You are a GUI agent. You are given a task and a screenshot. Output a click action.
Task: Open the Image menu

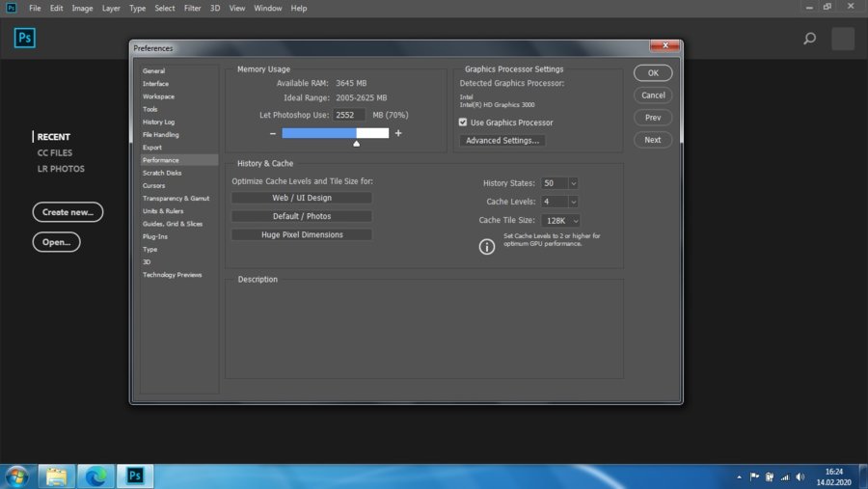(x=82, y=9)
